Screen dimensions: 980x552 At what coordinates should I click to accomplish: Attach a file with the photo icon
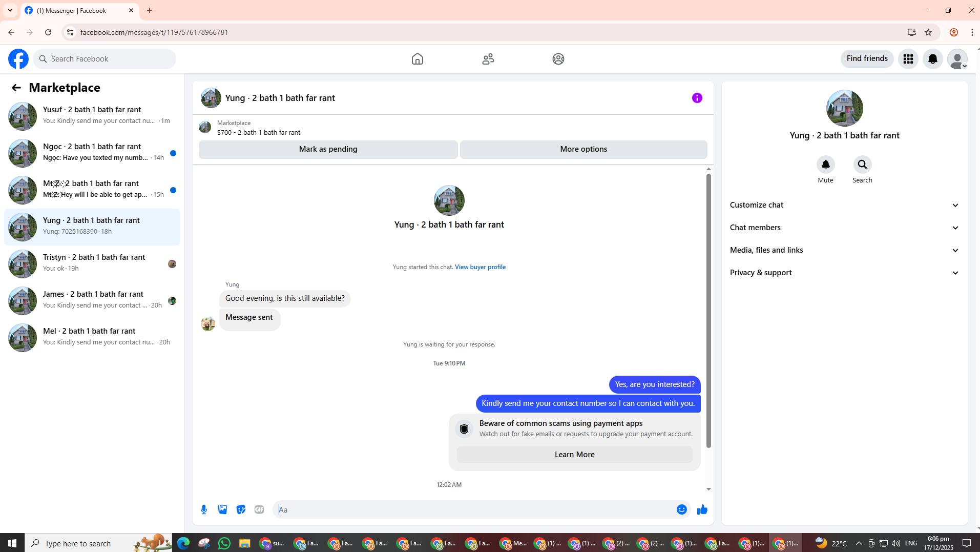point(222,509)
